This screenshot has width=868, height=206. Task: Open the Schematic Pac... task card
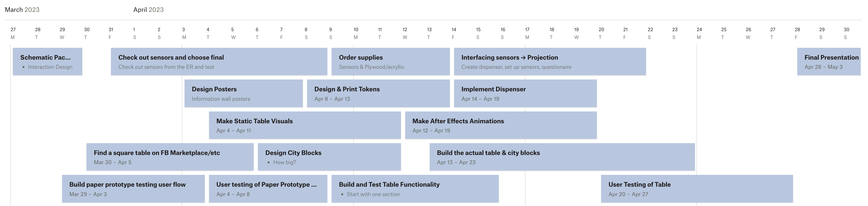coord(47,61)
